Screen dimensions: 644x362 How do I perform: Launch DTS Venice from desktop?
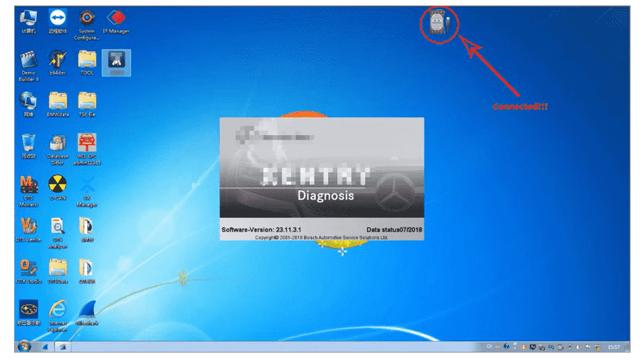tap(28, 230)
